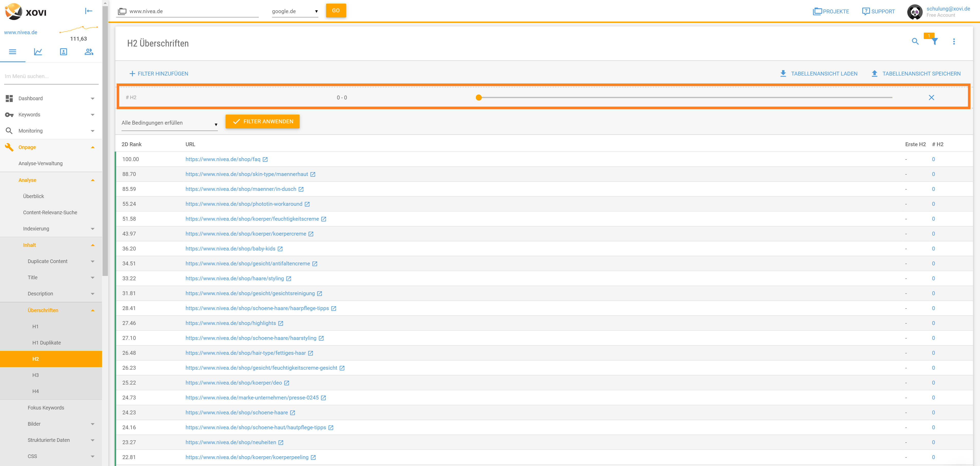980x466 pixels.
Task: Open external link icon for in-dusch URL
Action: point(301,189)
